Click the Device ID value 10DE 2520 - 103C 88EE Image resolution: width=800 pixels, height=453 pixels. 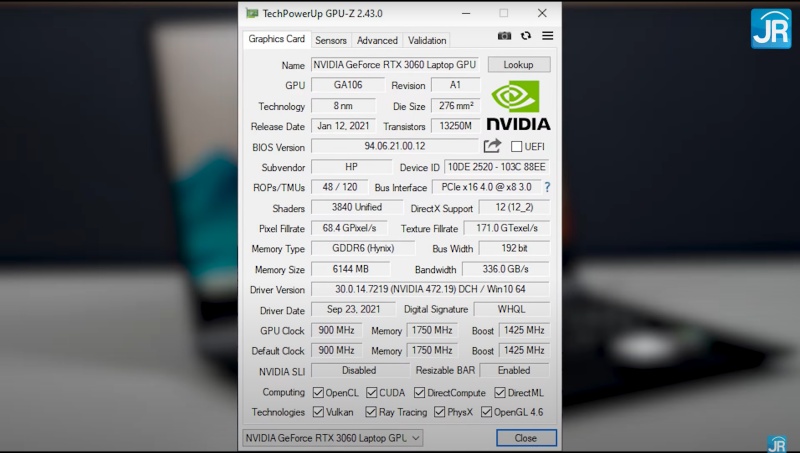click(x=496, y=167)
